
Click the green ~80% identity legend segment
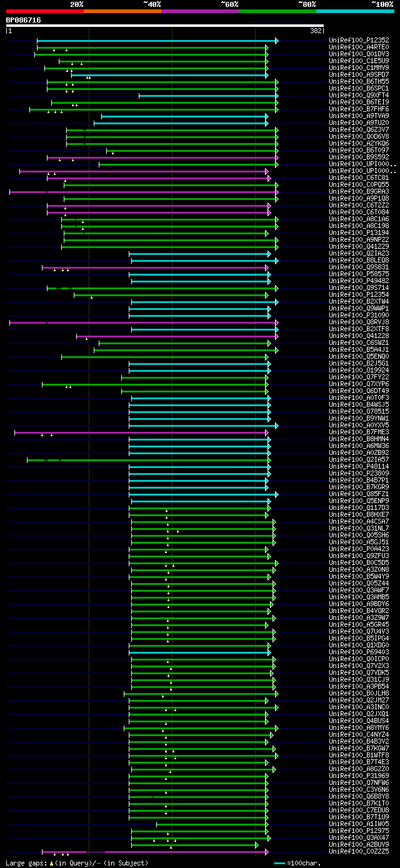[x=277, y=11]
